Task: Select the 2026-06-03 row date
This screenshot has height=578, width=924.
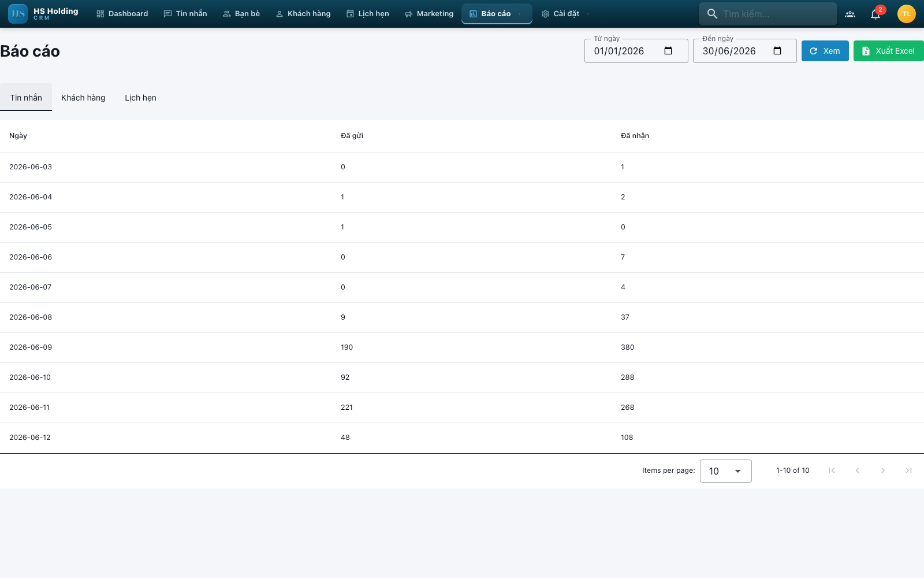Action: 31,167
